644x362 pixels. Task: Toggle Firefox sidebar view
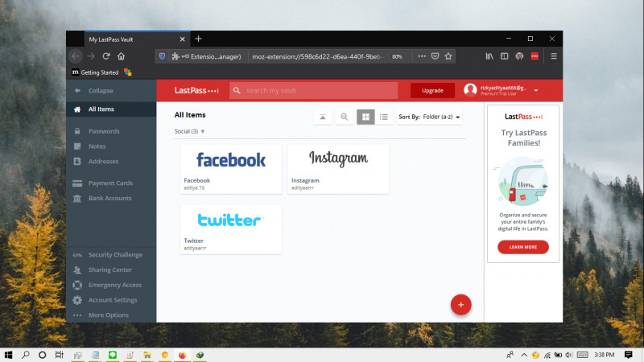coord(505,56)
